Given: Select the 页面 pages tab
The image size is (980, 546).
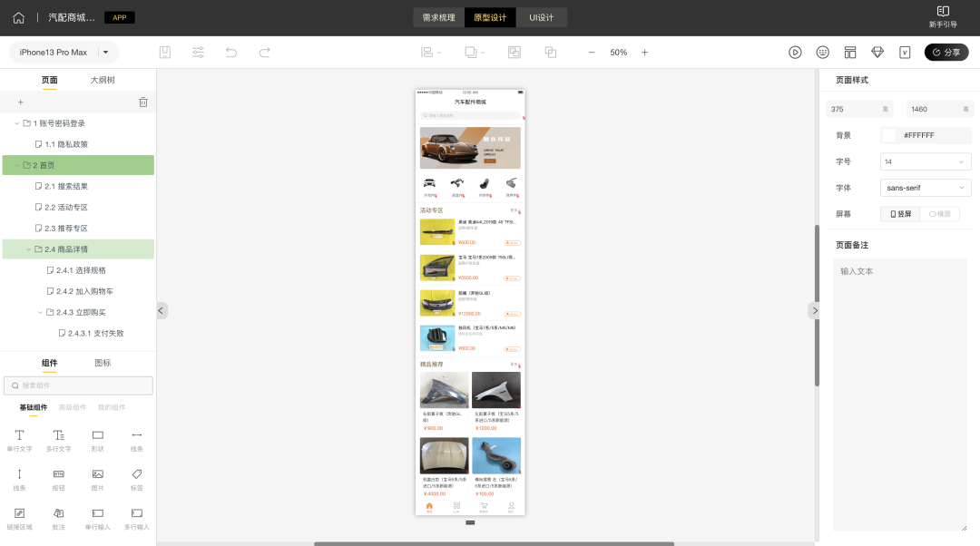Looking at the screenshot, I should click(x=49, y=80).
